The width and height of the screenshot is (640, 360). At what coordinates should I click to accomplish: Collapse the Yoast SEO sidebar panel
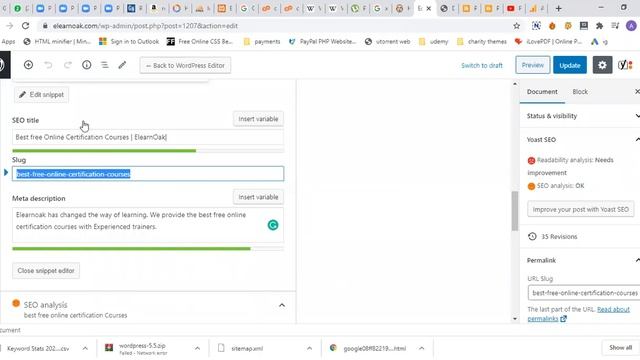(x=580, y=140)
